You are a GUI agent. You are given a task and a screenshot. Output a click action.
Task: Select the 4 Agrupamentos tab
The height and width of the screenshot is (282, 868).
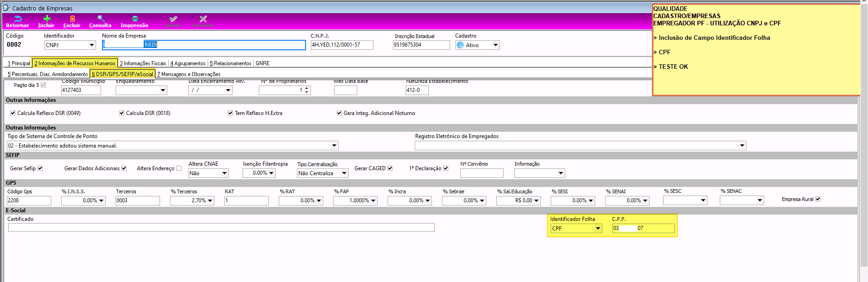[x=188, y=63]
